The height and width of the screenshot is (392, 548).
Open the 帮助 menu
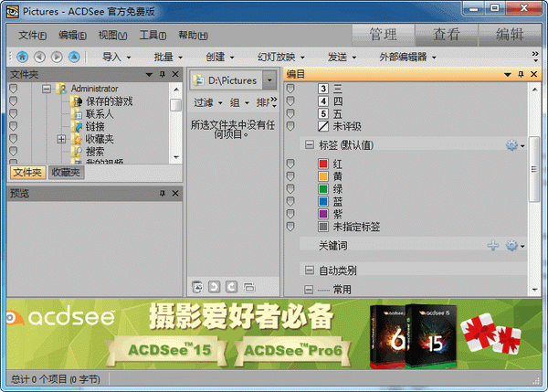pyautogui.click(x=193, y=35)
